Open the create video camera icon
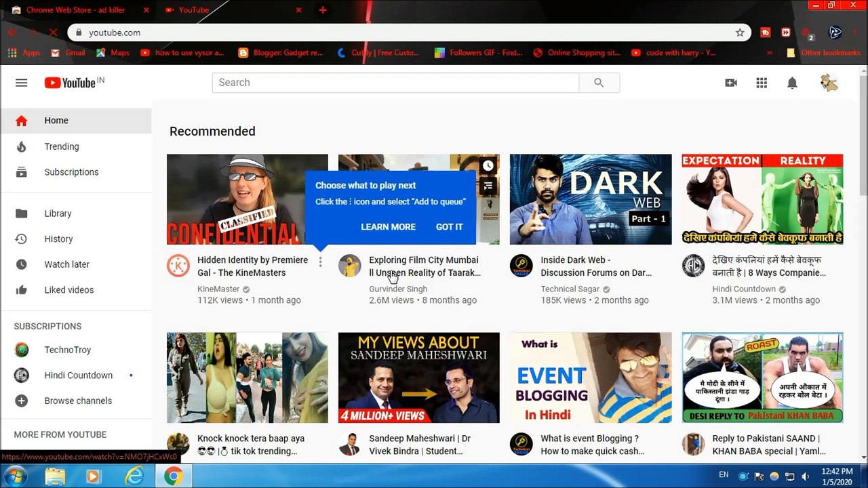This screenshot has height=488, width=868. pyautogui.click(x=731, y=83)
